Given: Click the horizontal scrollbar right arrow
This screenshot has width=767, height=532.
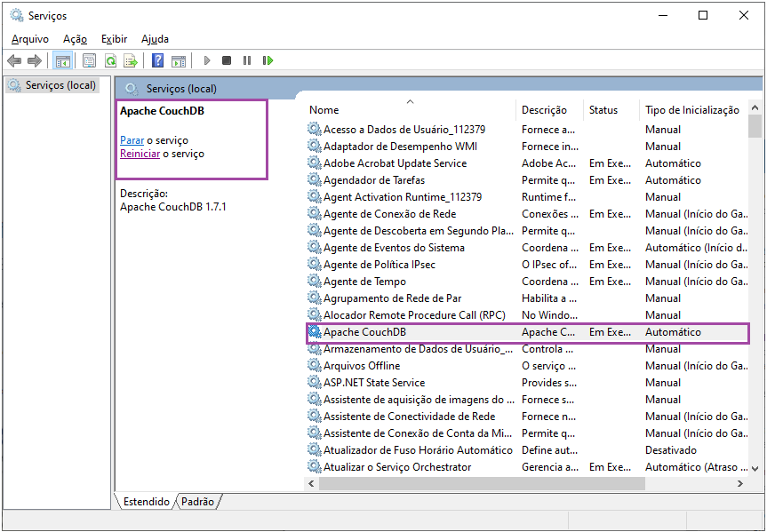Looking at the screenshot, I should pos(740,483).
